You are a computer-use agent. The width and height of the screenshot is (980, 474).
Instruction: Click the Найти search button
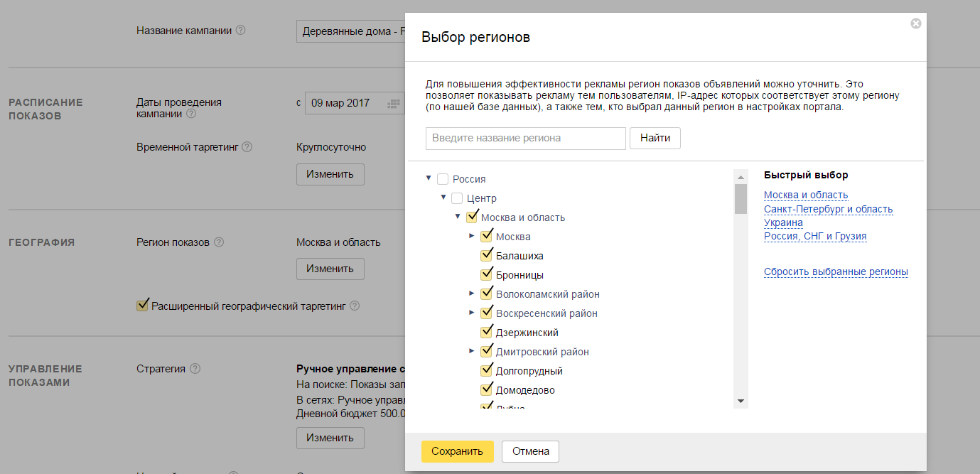[655, 138]
